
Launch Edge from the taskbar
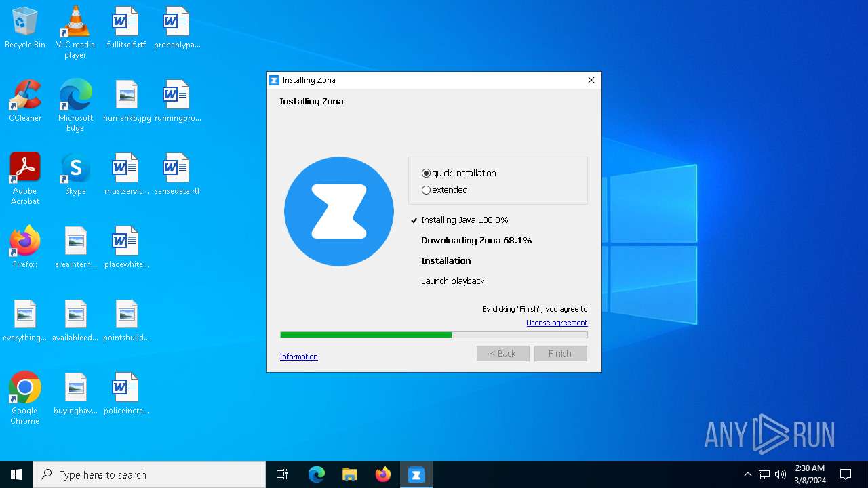click(x=317, y=474)
